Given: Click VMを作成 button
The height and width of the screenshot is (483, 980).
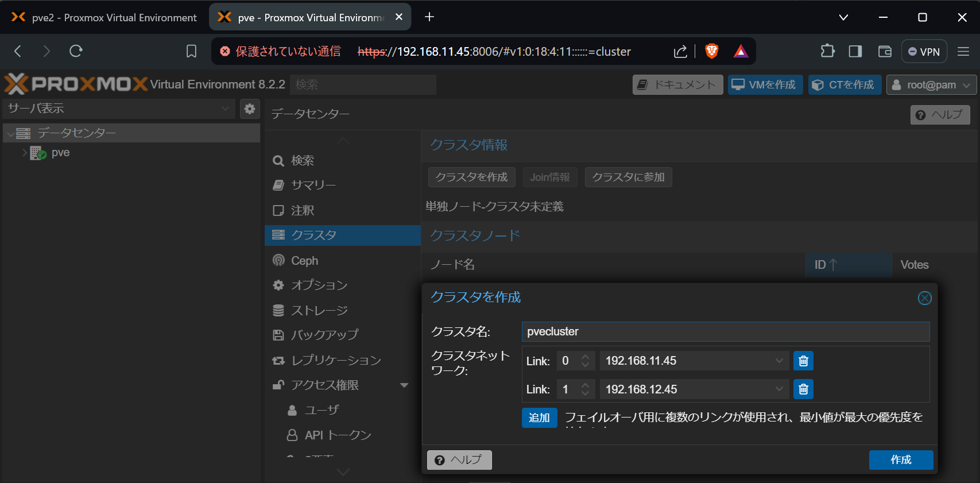Looking at the screenshot, I should (765, 85).
